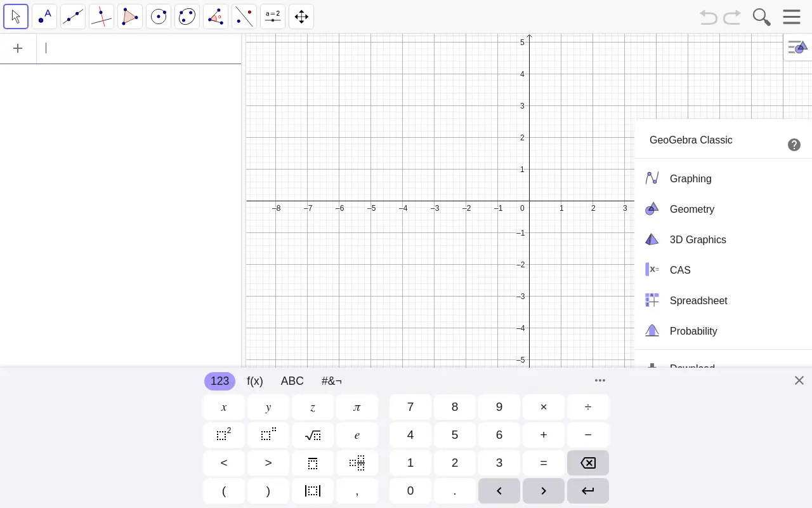
Task: Close the virtual keyboard
Action: (799, 380)
